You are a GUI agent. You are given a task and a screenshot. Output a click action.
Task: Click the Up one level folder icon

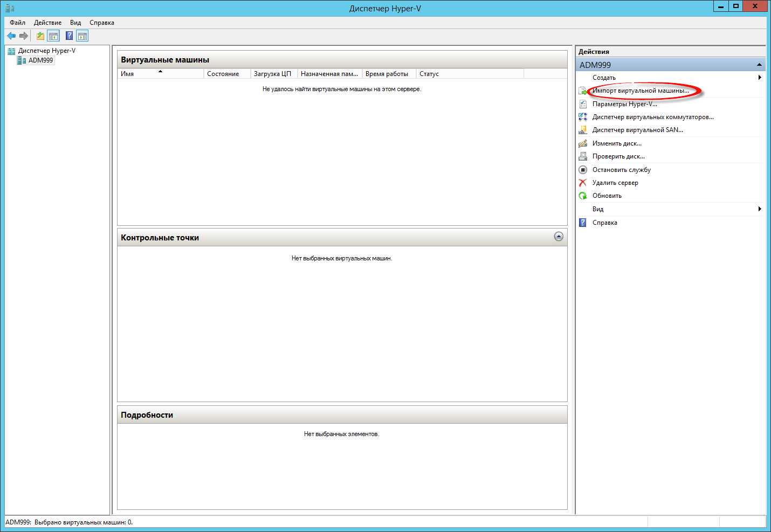tap(40, 36)
